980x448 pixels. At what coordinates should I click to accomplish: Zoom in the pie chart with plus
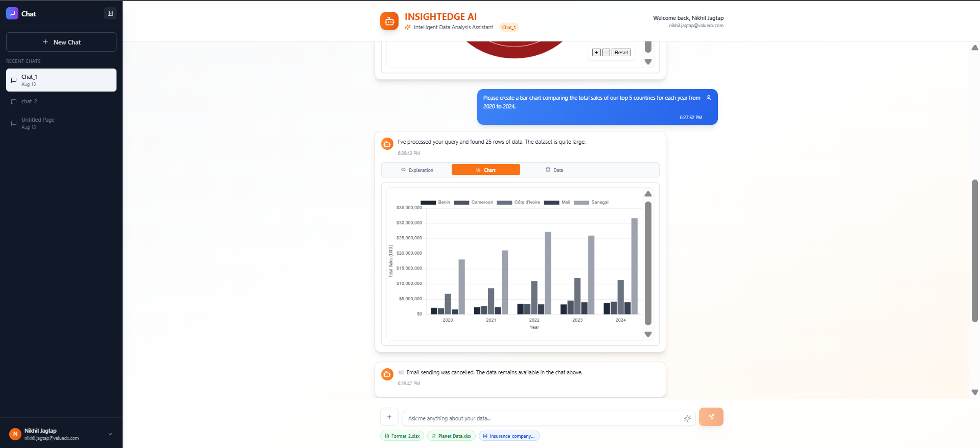(x=596, y=52)
